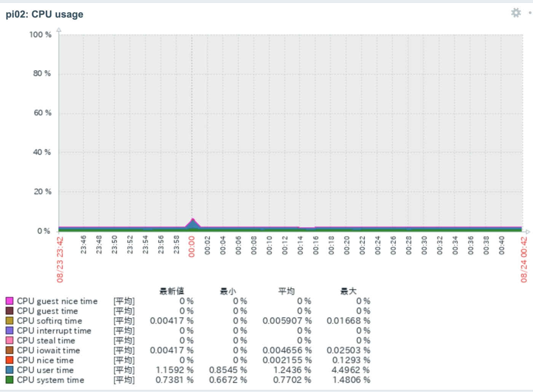
Task: Select the CPU guest time legend label
Action: (x=47, y=311)
